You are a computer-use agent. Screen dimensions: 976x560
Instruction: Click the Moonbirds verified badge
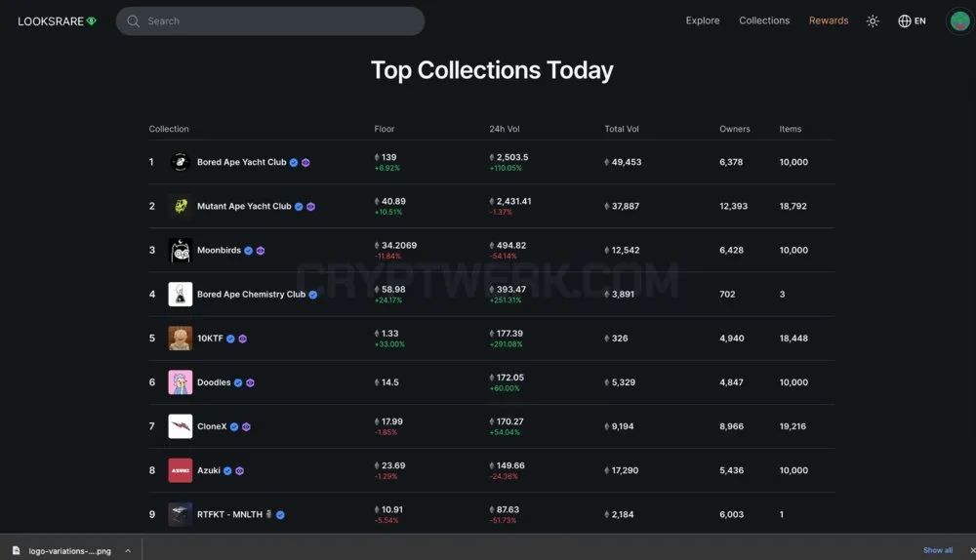click(248, 251)
